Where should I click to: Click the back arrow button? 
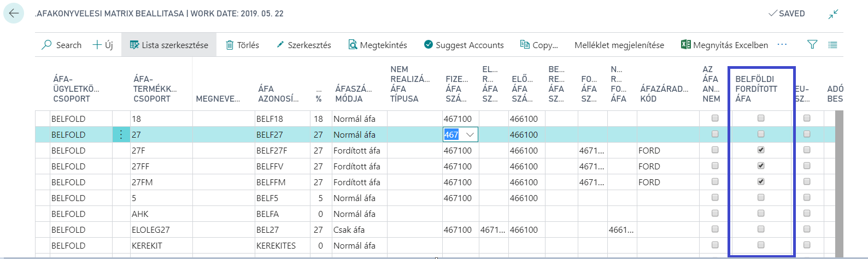click(14, 13)
